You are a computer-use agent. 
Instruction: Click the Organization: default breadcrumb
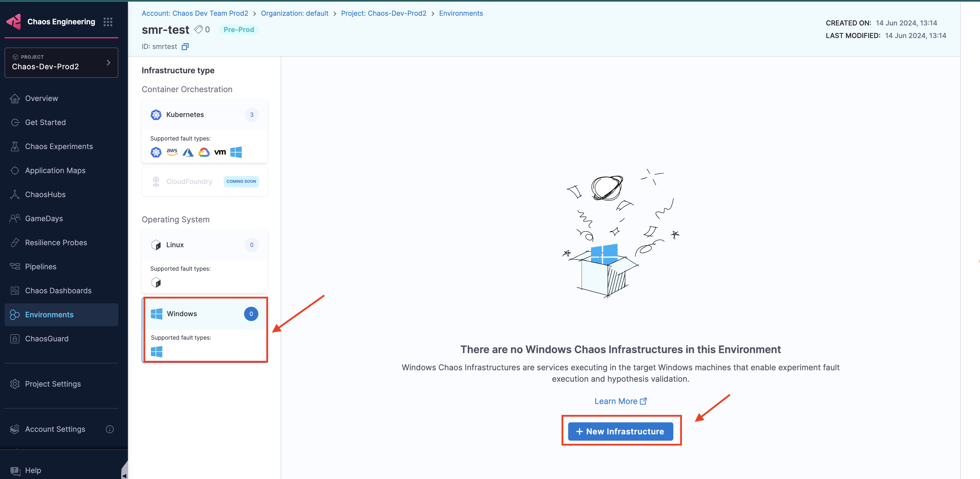294,13
